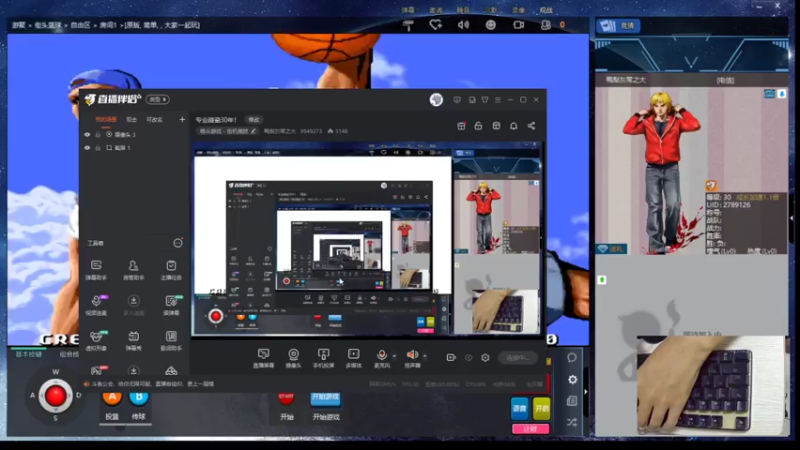The width and height of the screenshot is (800, 450).
Task: Click the layout icon above the preview
Action: click(x=496, y=126)
